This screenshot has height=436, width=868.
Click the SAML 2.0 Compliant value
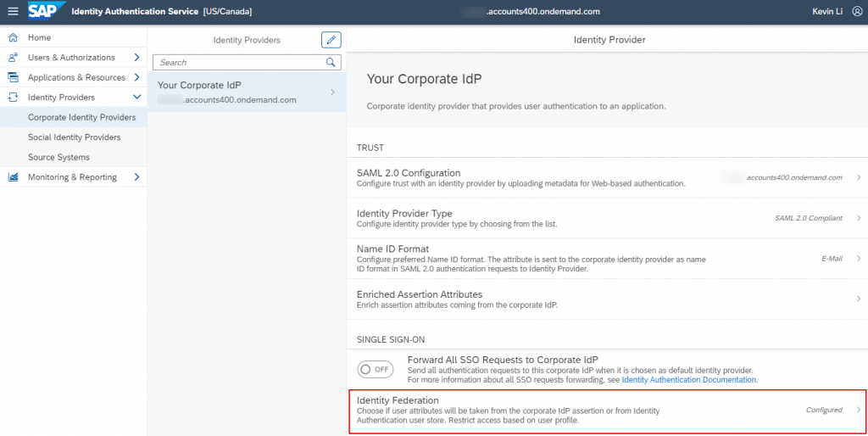pos(809,218)
